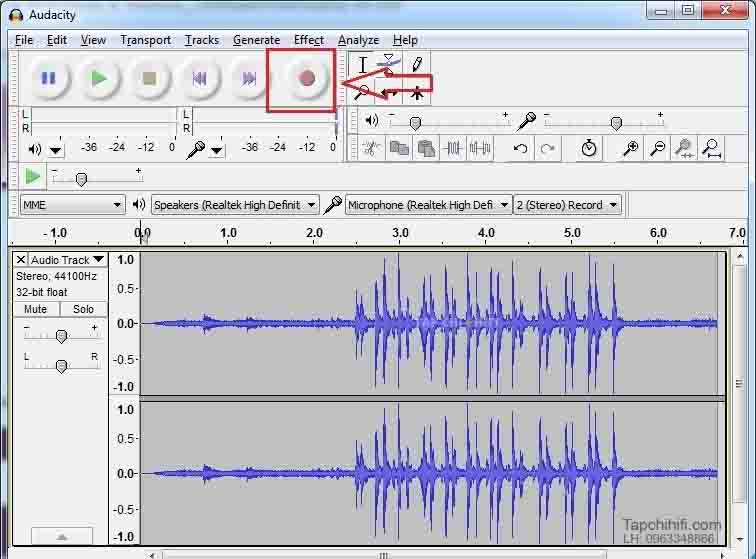This screenshot has height=559, width=756.
Task: Start recording with the red Record button
Action: pyautogui.click(x=307, y=78)
